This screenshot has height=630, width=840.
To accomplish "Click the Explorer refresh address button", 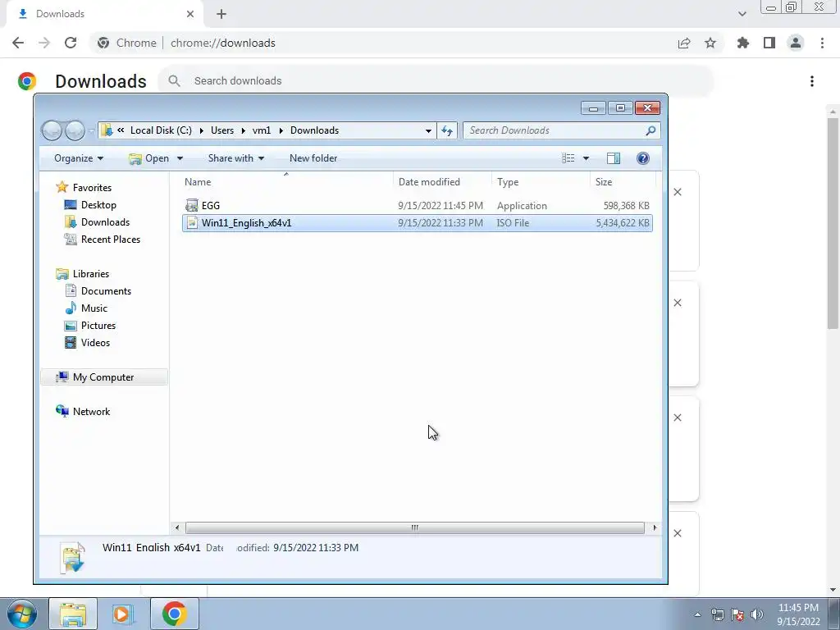I will point(447,130).
